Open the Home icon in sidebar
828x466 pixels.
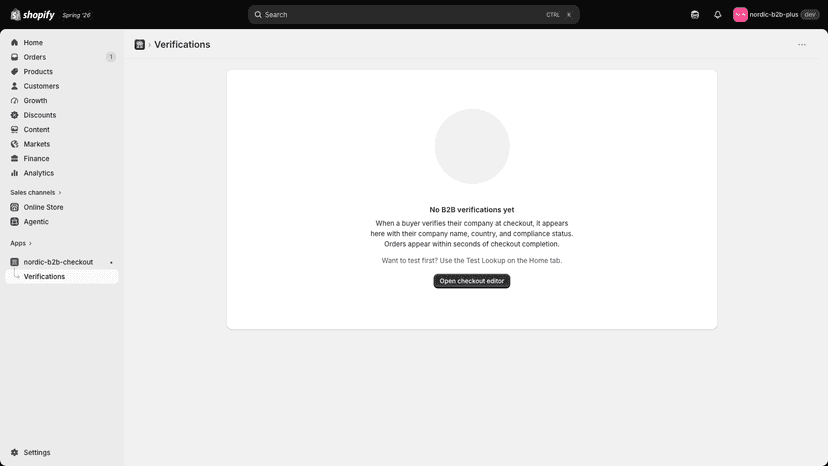coord(14,42)
